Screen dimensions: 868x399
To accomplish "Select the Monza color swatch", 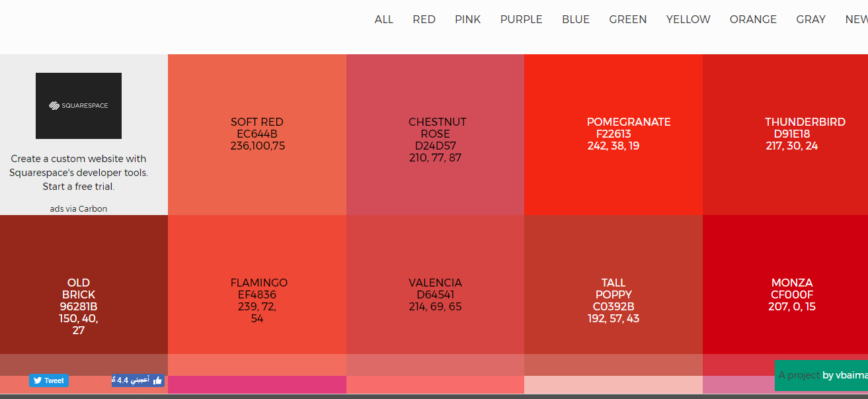I will pyautogui.click(x=792, y=285).
